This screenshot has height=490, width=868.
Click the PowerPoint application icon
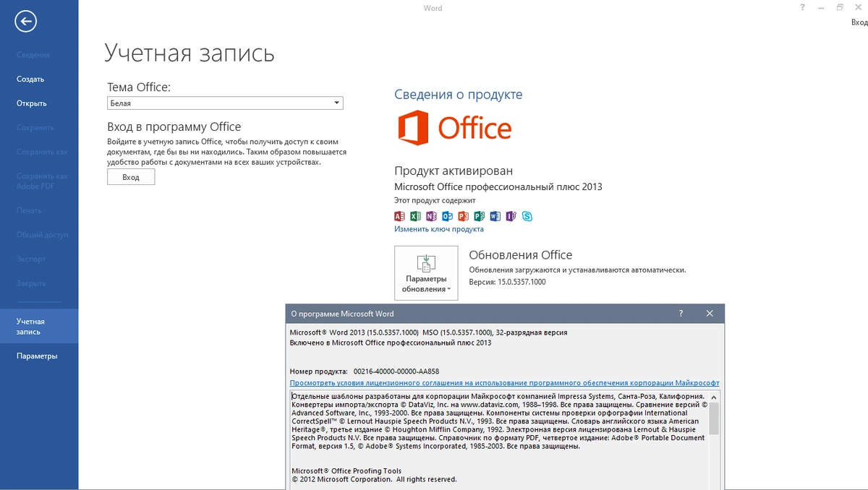pyautogui.click(x=463, y=216)
